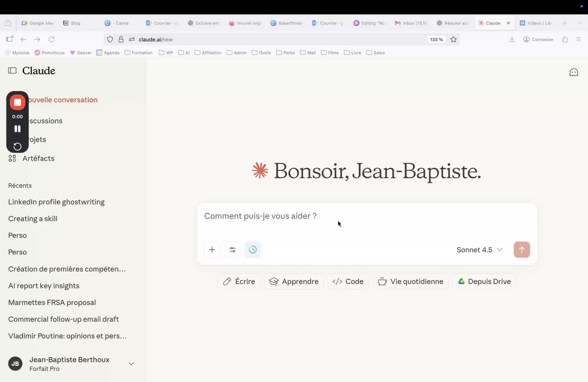The image size is (588, 382).
Task: Restart the screen recording
Action: (x=17, y=147)
